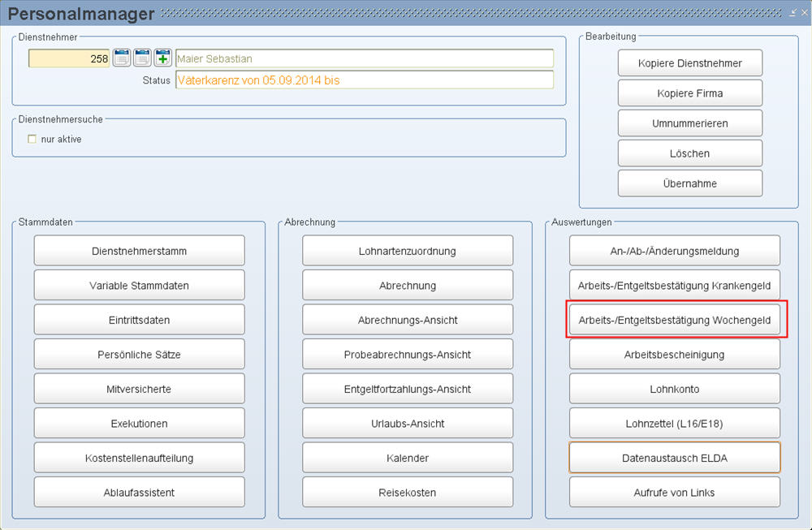Close the Personalmanager window with the X
Viewport: 812px width, 530px height.
[804, 12]
